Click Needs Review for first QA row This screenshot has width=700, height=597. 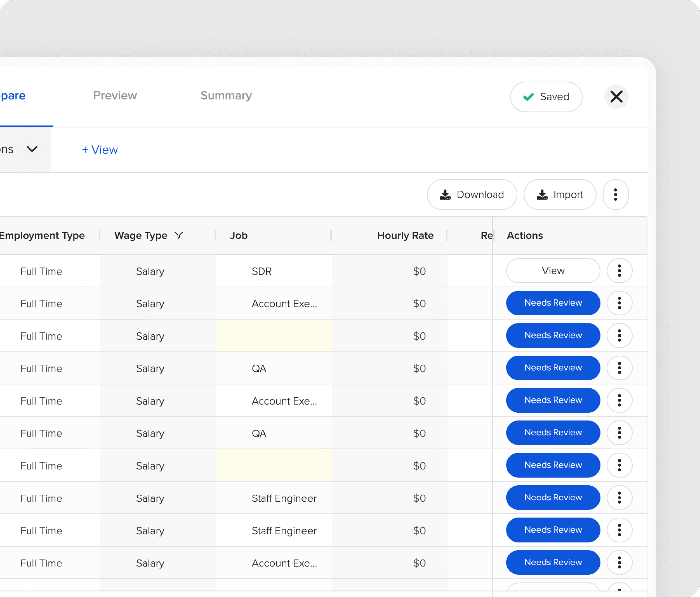pyautogui.click(x=553, y=368)
